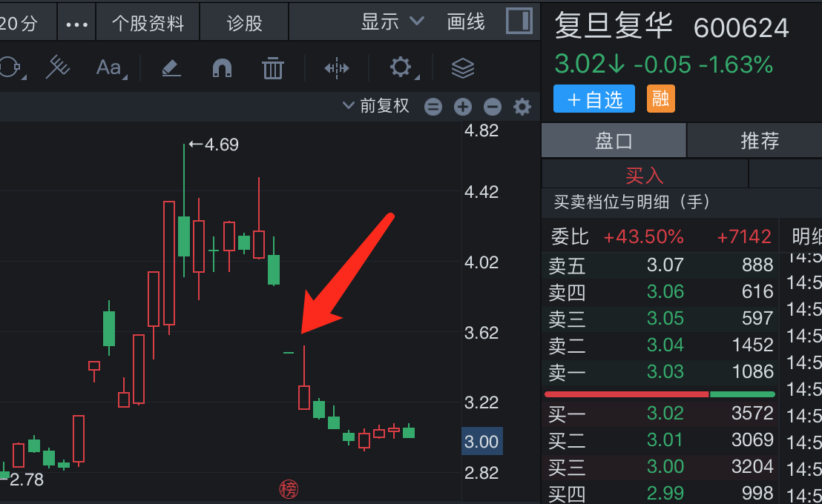Viewport: 822px width, 504px height.
Task: Zoom out the chart with minus icon
Action: pyautogui.click(x=493, y=107)
